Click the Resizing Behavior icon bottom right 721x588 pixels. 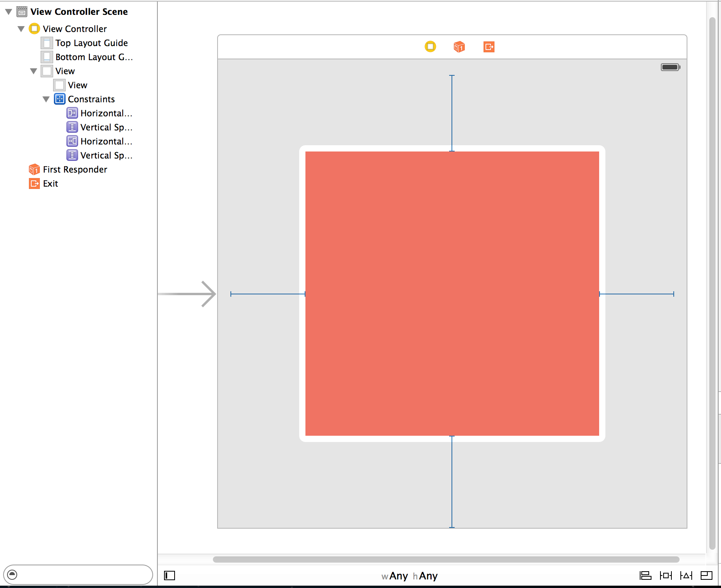(706, 576)
